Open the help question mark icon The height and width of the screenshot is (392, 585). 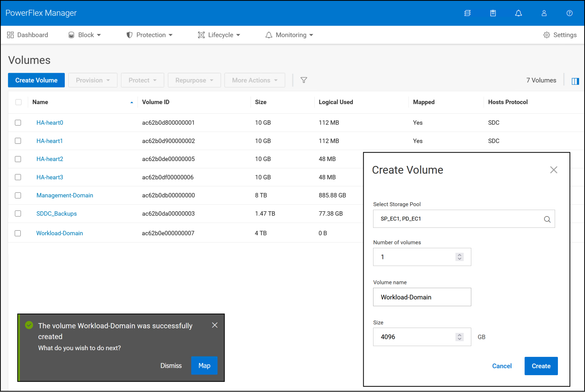(570, 13)
